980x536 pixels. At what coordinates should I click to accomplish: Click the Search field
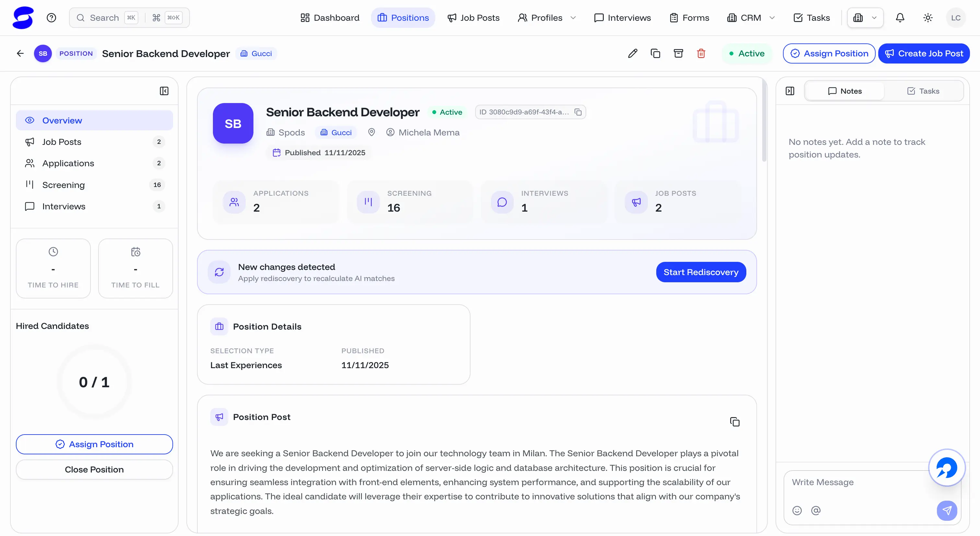click(x=129, y=18)
